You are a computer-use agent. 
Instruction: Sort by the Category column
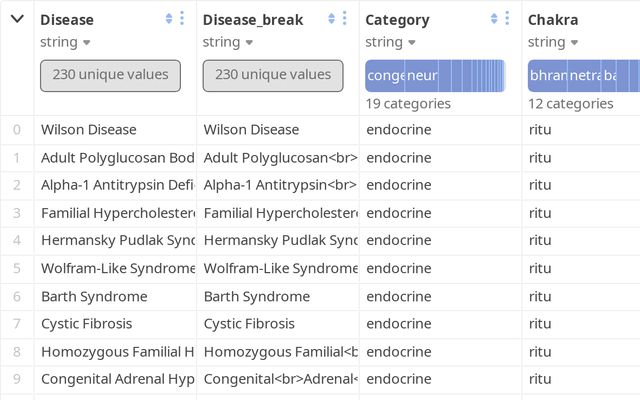tap(494, 19)
